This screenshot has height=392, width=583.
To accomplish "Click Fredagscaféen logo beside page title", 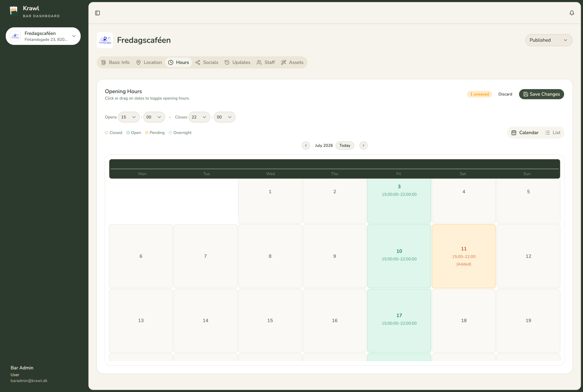I will pos(105,40).
